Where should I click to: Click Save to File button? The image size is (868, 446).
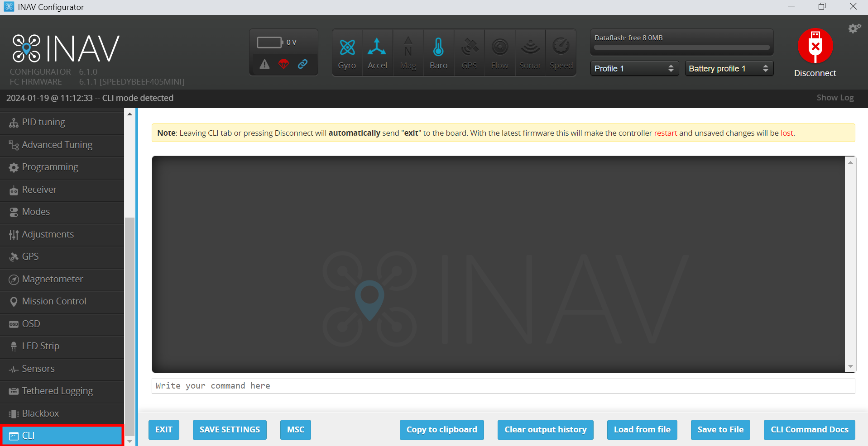(x=720, y=430)
